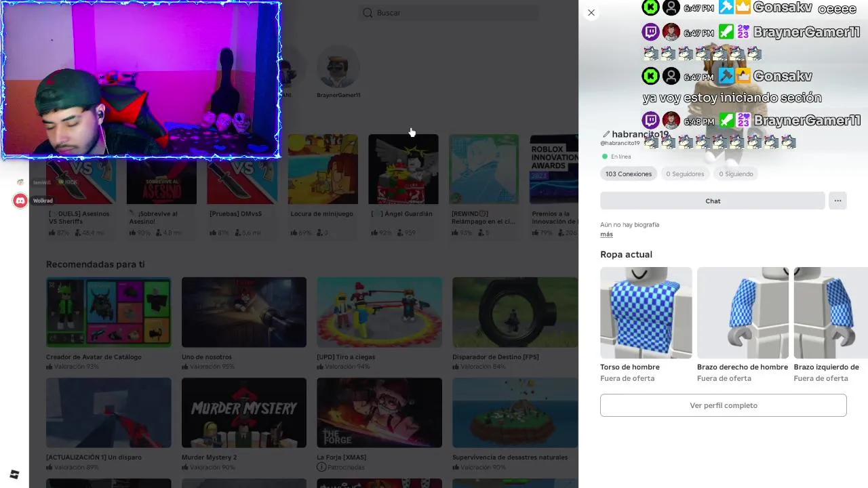Click the Brazo derecho de hombre label

743,367
